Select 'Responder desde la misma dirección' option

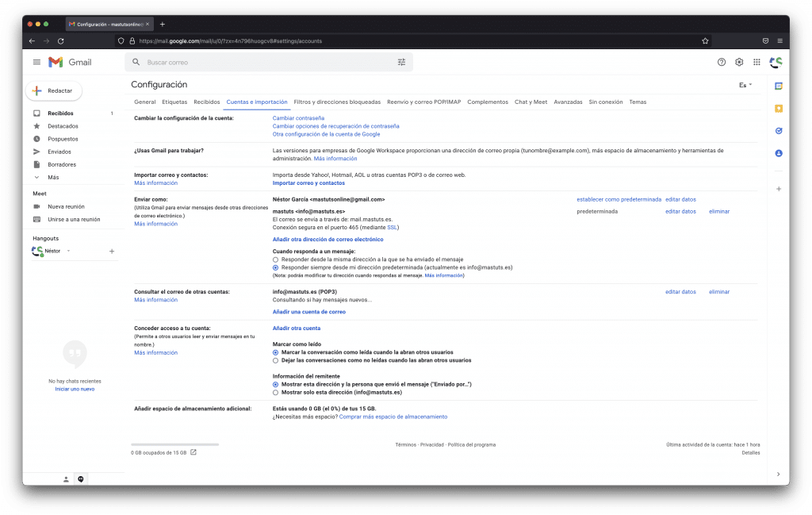276,259
